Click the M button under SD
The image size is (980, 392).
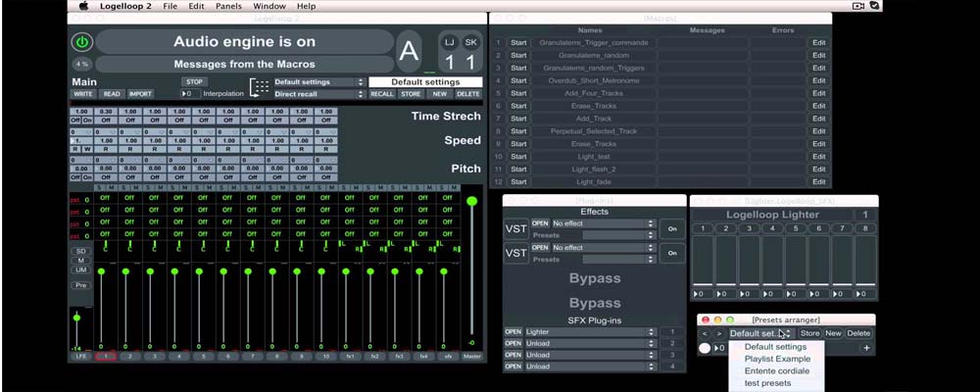point(80,260)
